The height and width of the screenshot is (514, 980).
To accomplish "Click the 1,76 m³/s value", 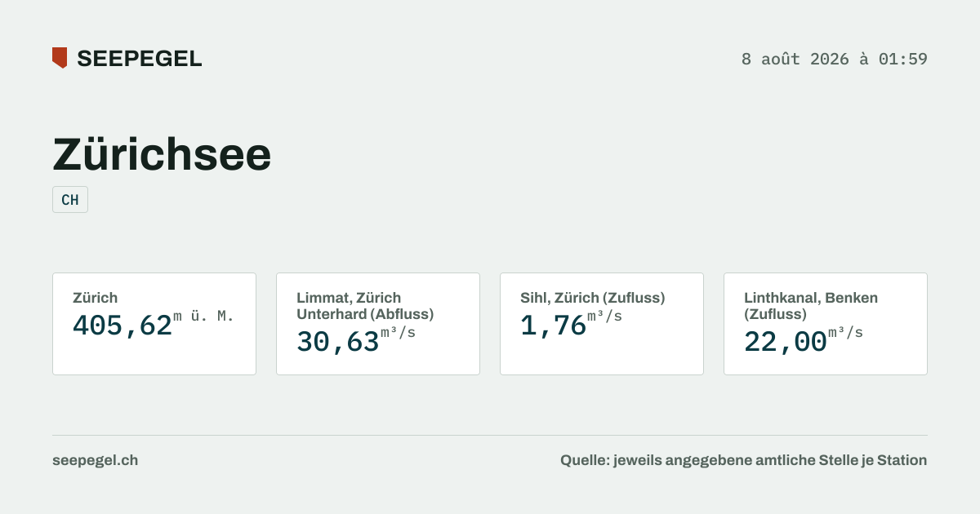I will [572, 325].
